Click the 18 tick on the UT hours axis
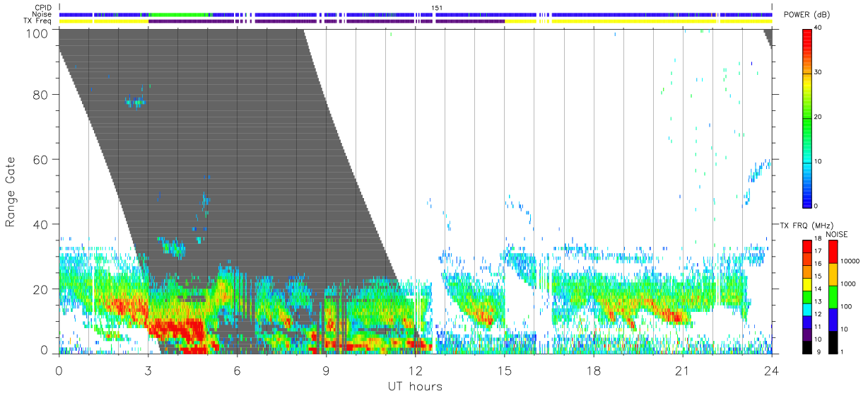 [593, 370]
